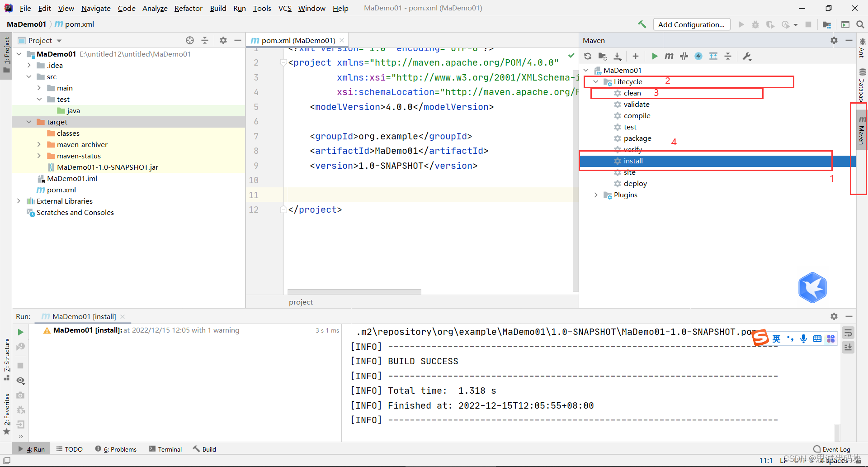This screenshot has height=467, width=868.
Task: Select the clean lifecycle goal
Action: coord(632,93)
